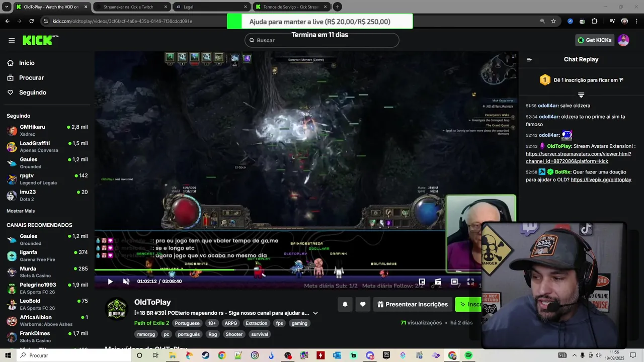The height and width of the screenshot is (362, 644).
Task: Jump to the newest chat messages arrow
Action: [x=581, y=95]
